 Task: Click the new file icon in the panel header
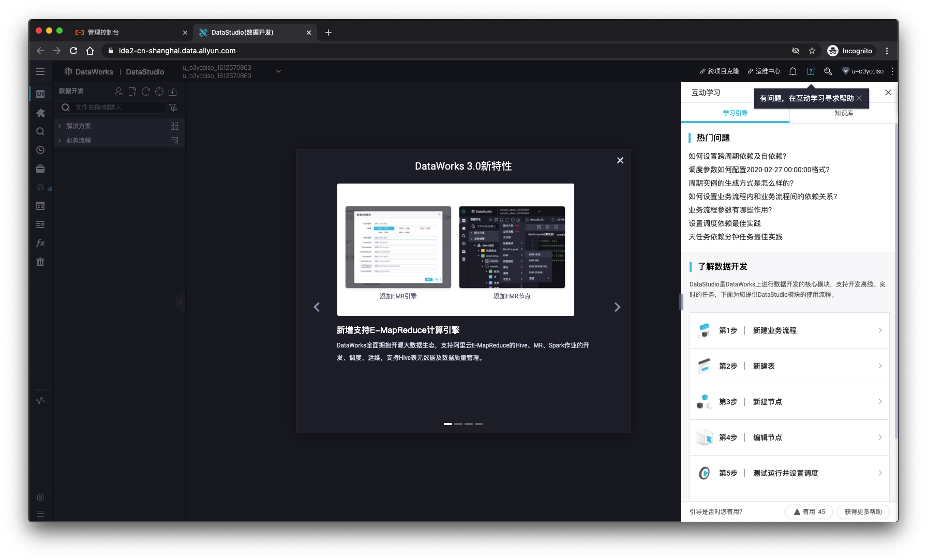[x=132, y=92]
